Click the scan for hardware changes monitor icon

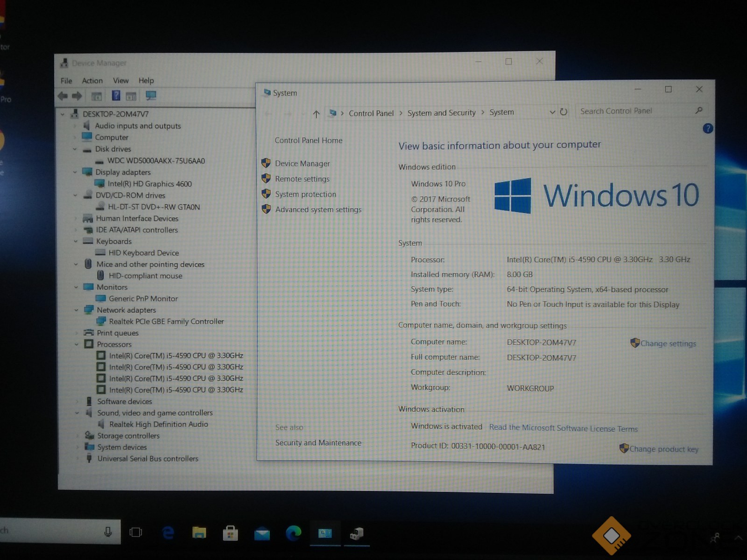(x=151, y=96)
